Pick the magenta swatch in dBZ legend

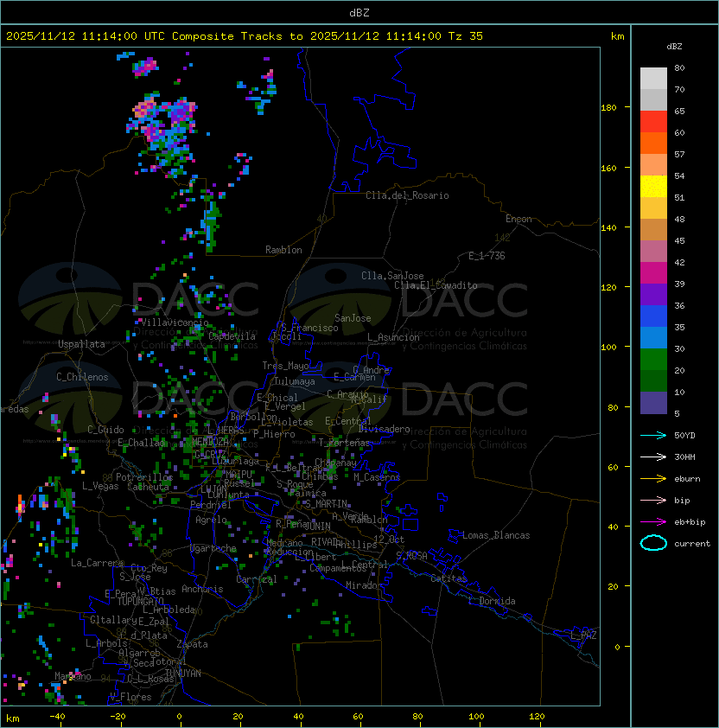(653, 272)
